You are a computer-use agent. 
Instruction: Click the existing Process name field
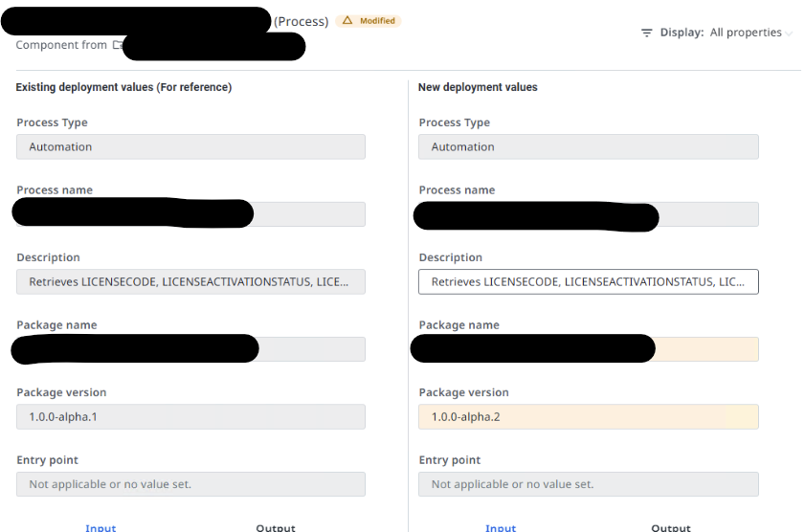(191, 214)
